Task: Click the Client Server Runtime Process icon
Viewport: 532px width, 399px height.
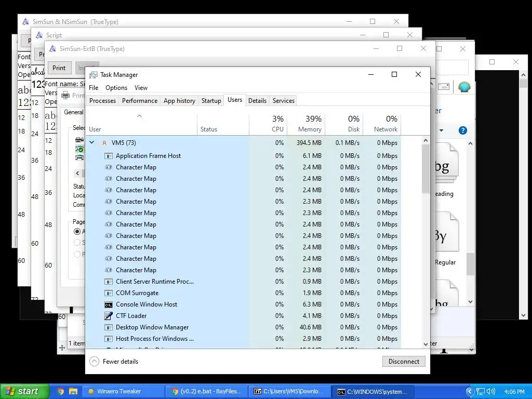Action: [108, 282]
